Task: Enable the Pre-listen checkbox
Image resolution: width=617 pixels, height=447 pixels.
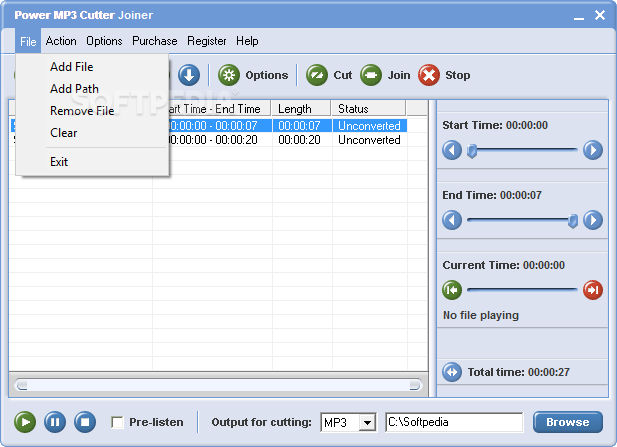Action: click(117, 422)
